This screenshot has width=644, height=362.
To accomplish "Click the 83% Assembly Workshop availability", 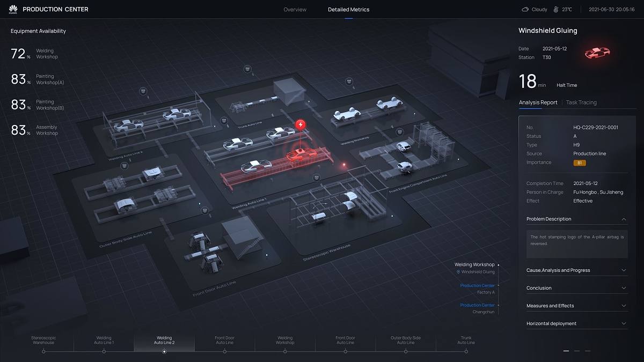I will click(35, 130).
